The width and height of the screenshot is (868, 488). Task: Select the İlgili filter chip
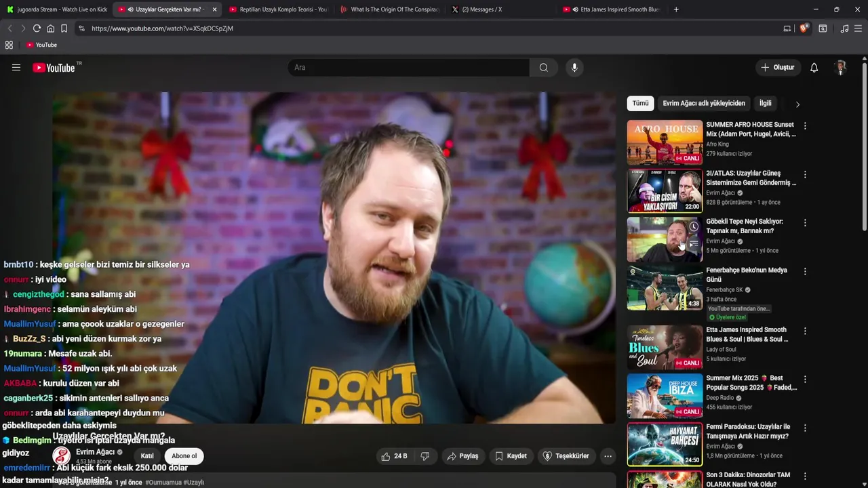click(765, 104)
